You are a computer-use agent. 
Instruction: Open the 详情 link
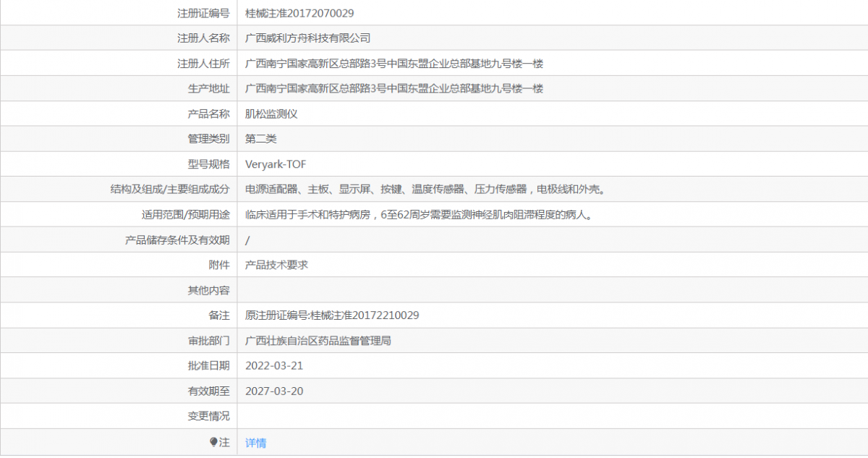pos(256,442)
